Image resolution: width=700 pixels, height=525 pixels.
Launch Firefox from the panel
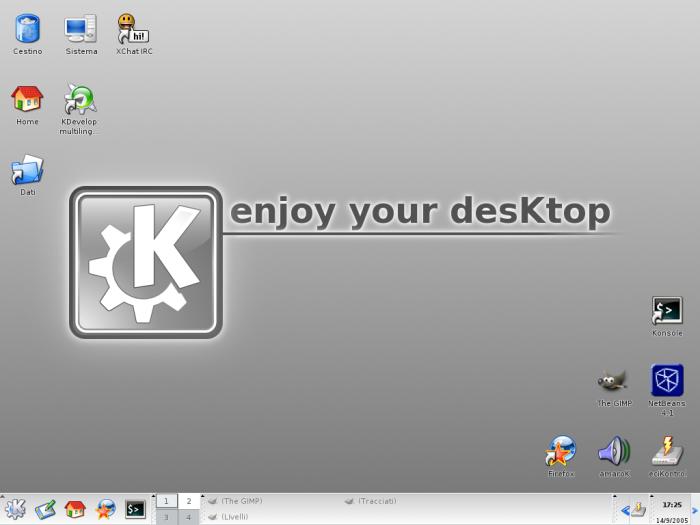click(105, 509)
